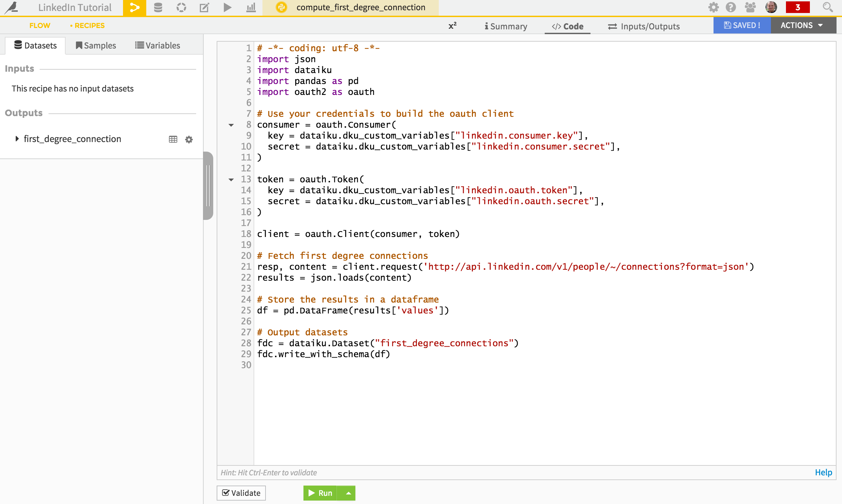Open the Notebooks pencil icon
Viewport: 842px width, 504px height.
click(x=204, y=8)
